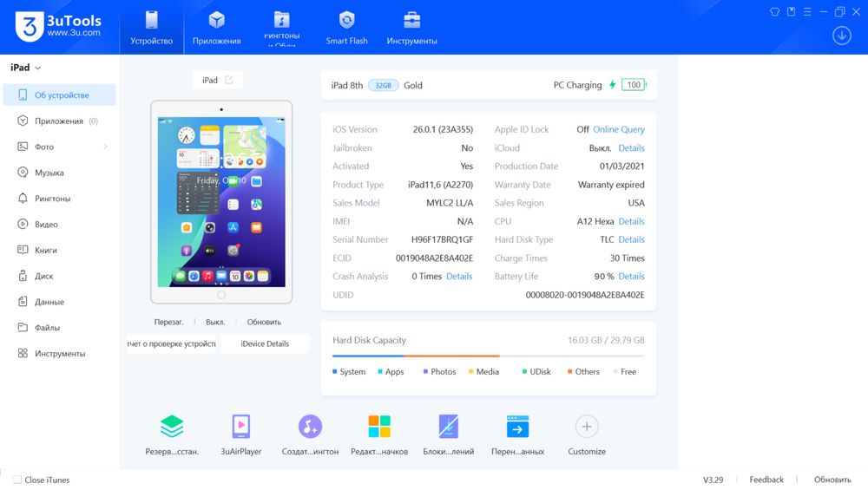The width and height of the screenshot is (868, 490).
Task: Open Фото in the sidebar
Action: pyautogui.click(x=59, y=147)
